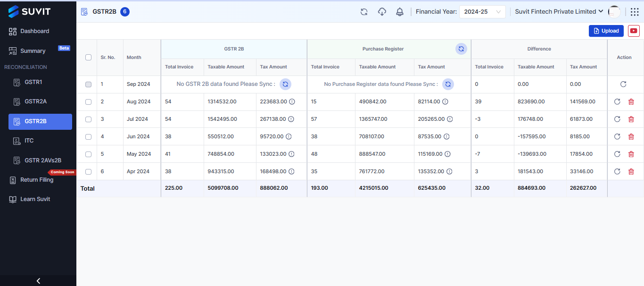
Task: Refresh the Aug 2024 row
Action: click(617, 101)
